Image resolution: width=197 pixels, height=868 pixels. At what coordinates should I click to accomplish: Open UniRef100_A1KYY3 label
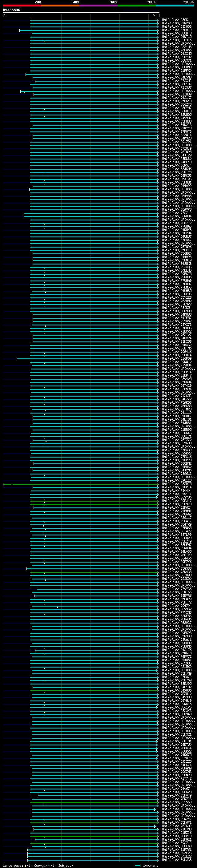[x=177, y=128]
